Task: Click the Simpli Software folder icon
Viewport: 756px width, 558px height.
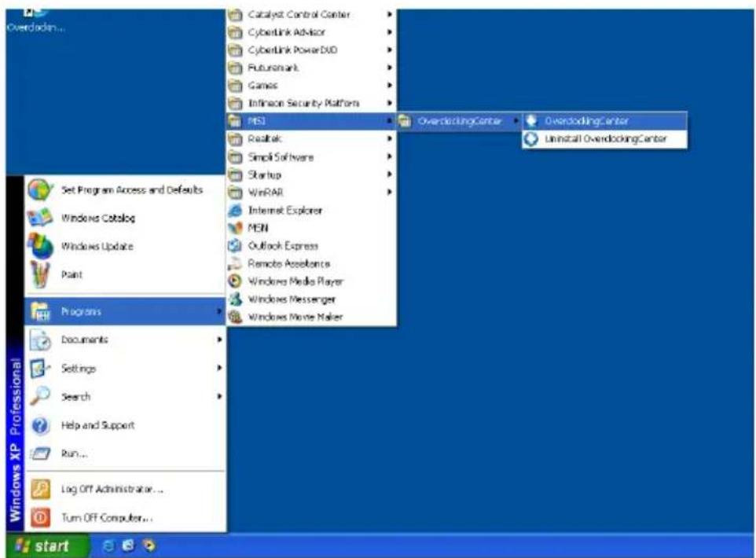Action: [x=235, y=157]
